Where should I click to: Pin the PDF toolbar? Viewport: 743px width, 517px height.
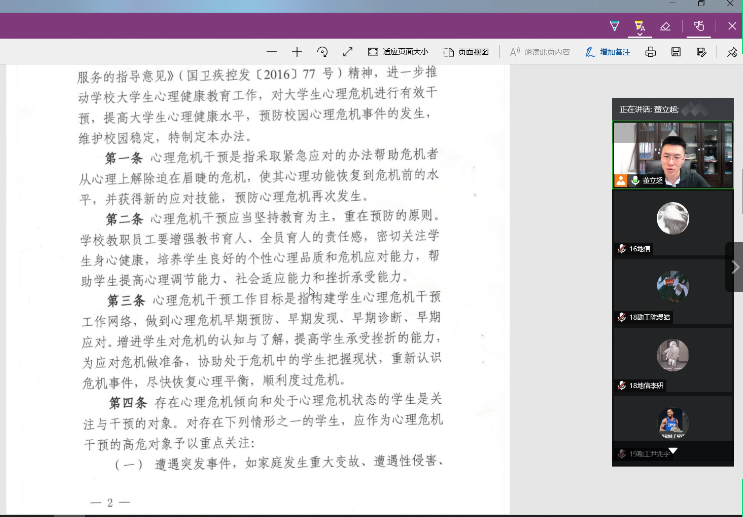(732, 51)
